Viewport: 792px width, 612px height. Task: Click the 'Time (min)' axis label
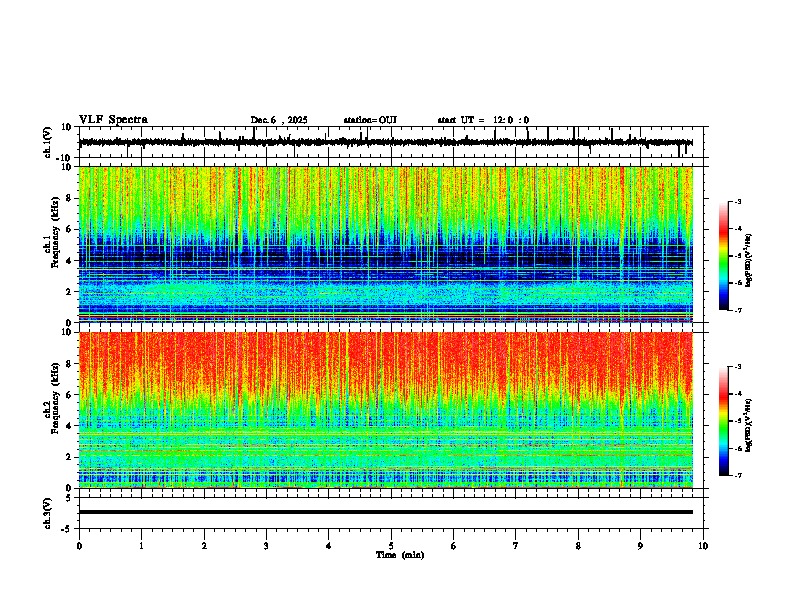tap(400, 555)
